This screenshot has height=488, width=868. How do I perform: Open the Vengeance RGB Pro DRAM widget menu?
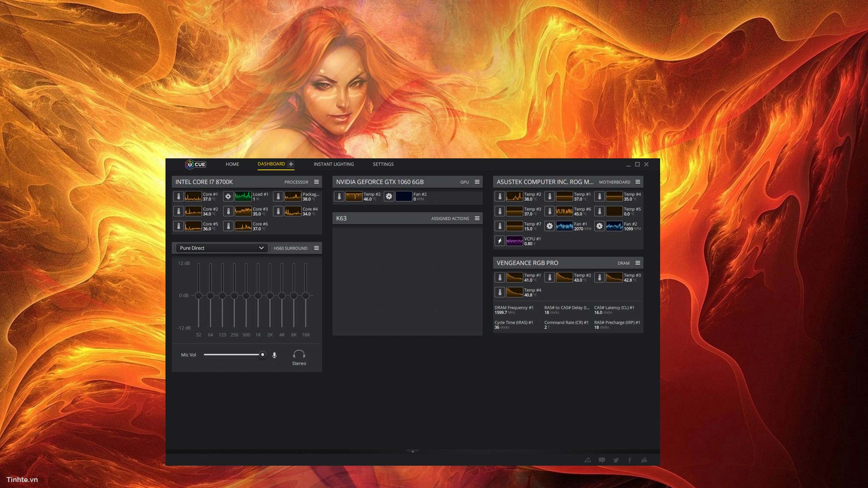point(637,263)
